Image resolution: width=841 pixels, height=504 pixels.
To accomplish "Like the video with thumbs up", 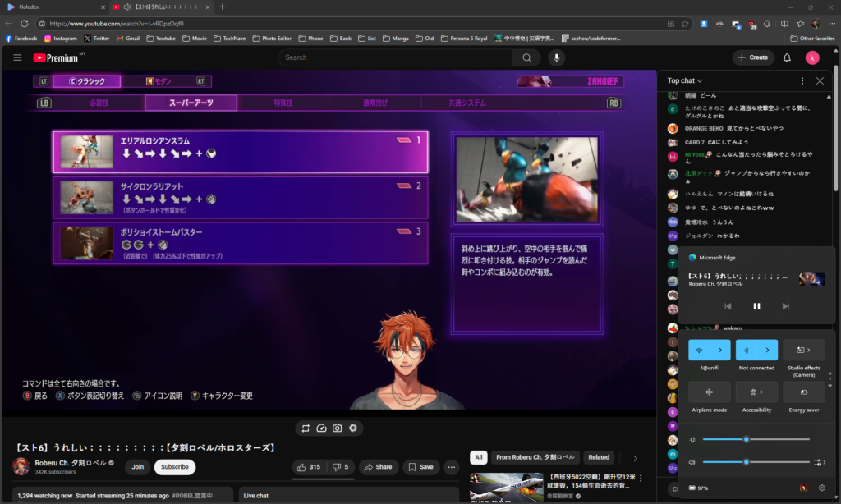I will [x=309, y=467].
